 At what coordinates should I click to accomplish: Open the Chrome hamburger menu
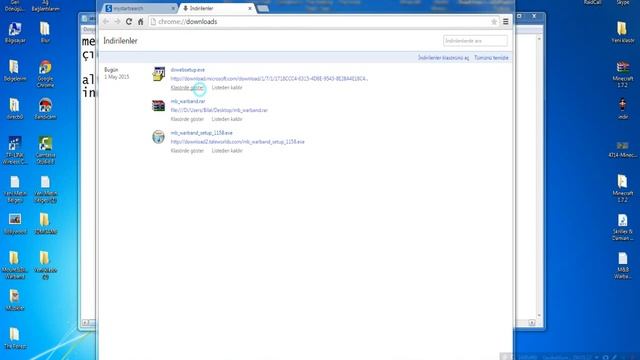[506, 22]
